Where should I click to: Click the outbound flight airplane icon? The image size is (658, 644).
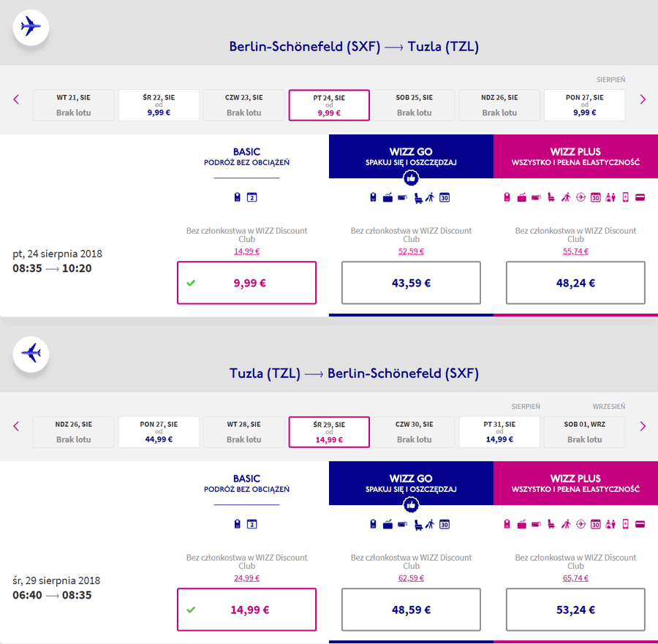[31, 27]
